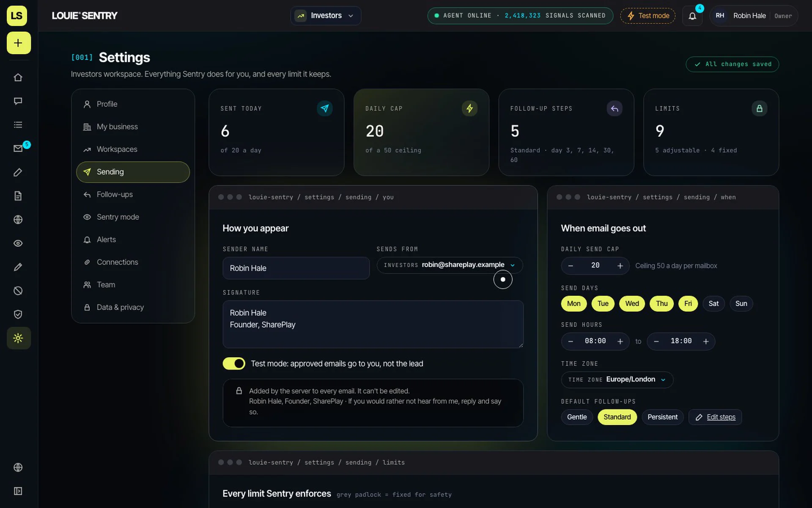
Task: Open Data & privacy settings section
Action: click(133, 307)
